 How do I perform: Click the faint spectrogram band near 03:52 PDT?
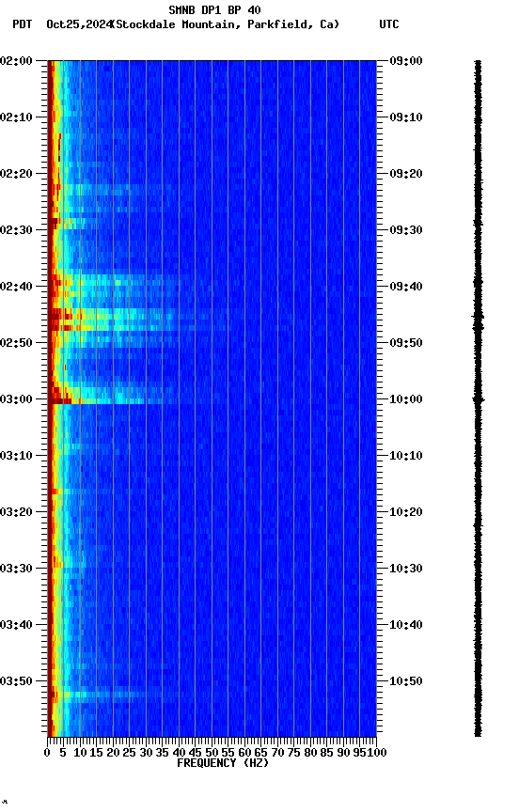point(99,694)
